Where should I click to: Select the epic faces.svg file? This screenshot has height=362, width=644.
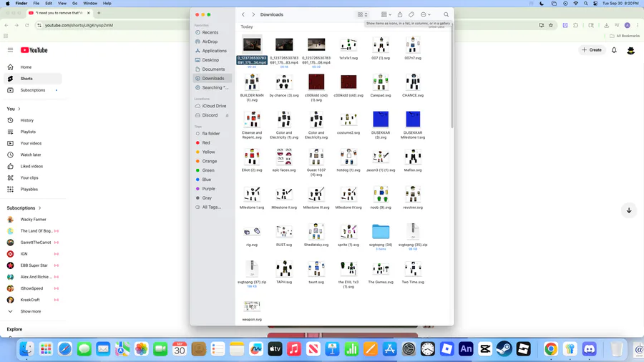click(x=284, y=160)
